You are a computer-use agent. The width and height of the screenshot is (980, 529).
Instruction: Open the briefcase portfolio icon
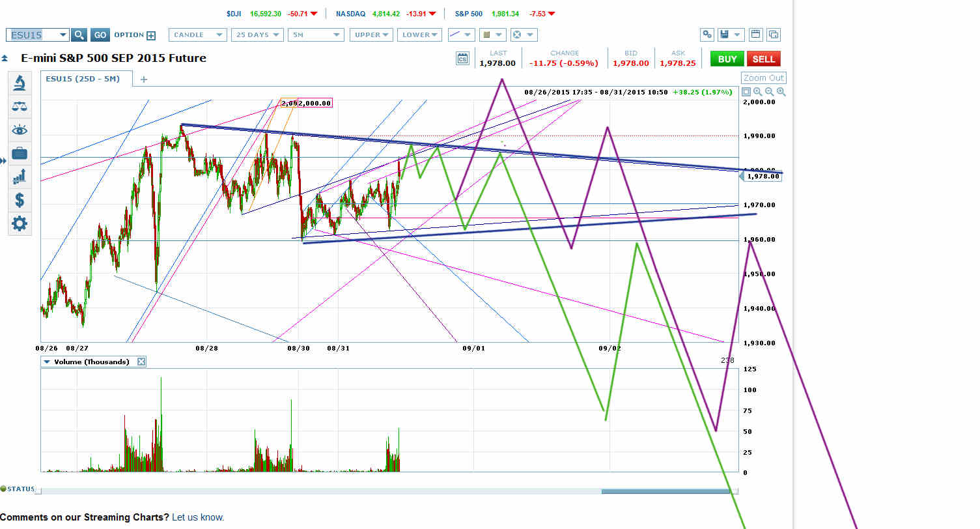pos(20,153)
